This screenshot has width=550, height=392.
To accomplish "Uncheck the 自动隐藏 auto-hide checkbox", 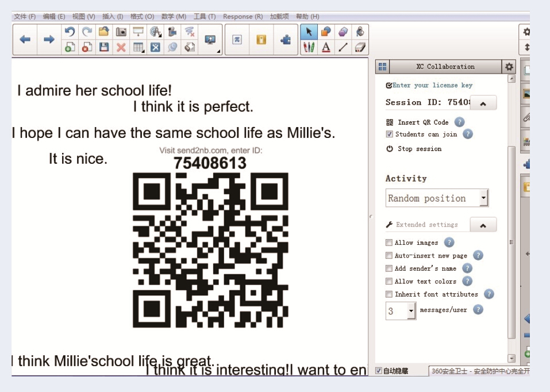I will pos(379,371).
